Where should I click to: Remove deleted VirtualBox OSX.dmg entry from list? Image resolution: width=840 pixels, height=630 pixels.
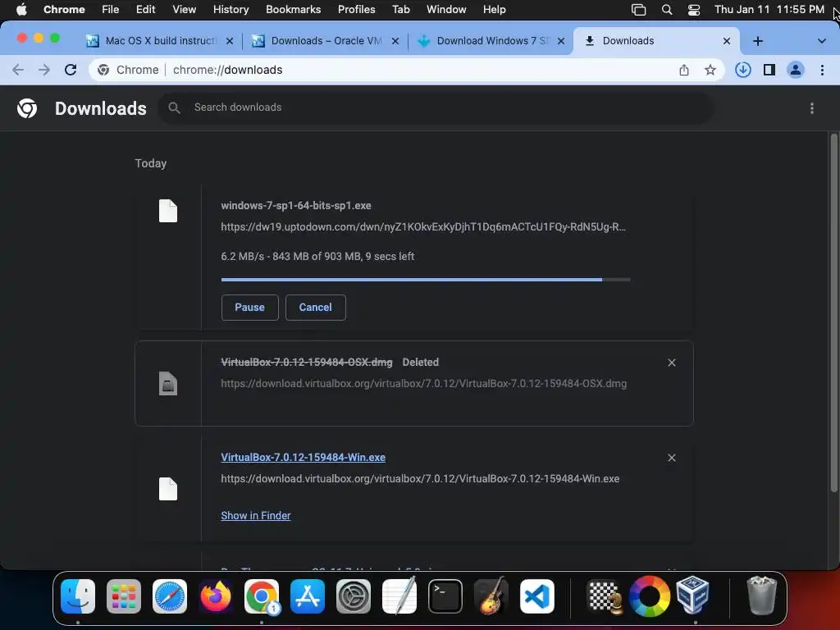point(672,363)
